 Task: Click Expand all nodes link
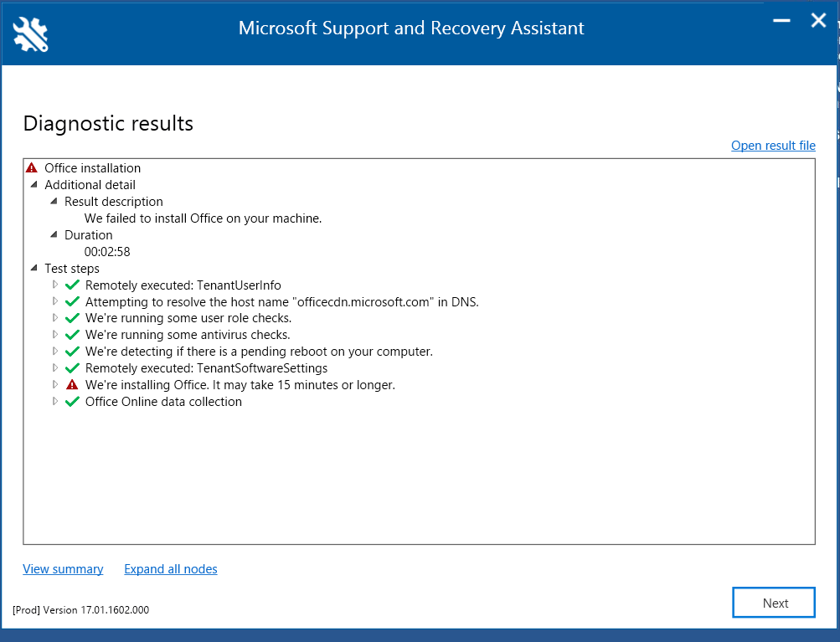pos(171,569)
